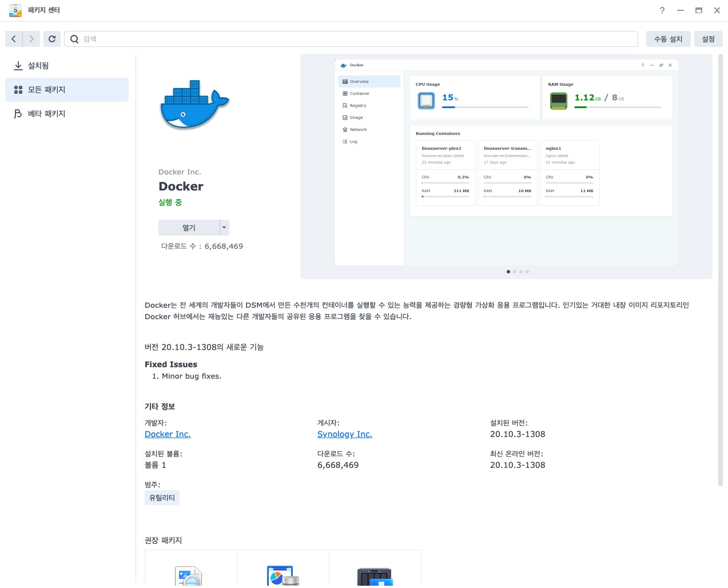The width and height of the screenshot is (728, 588).
Task: Click the 설치됨 download icon
Action: coord(18,66)
